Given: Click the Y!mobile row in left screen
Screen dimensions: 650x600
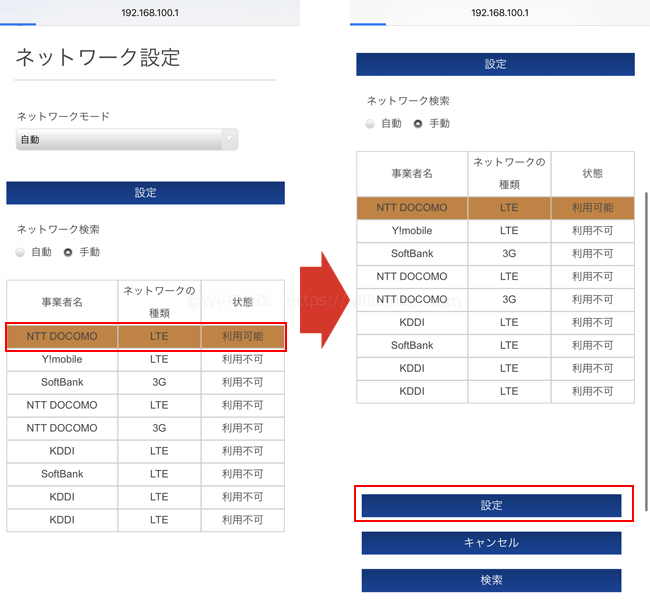Looking at the screenshot, I should tap(146, 360).
